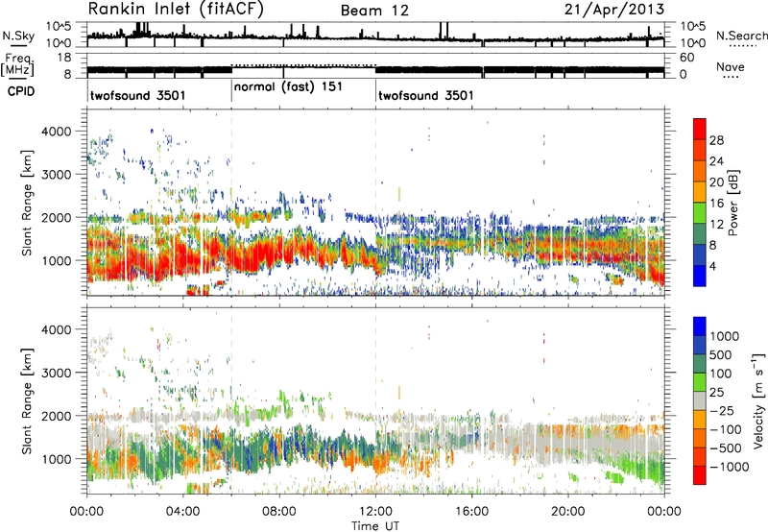
Task: Click the '-1000' velocity colorbar tick value
Action: (730, 467)
